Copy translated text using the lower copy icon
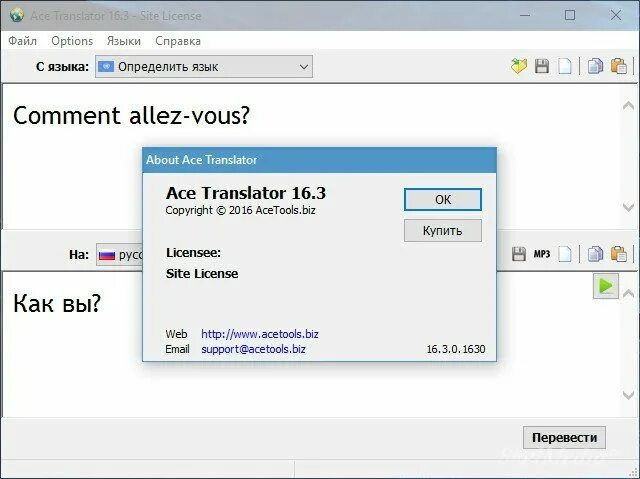This screenshot has width=640, height=479. click(x=595, y=254)
